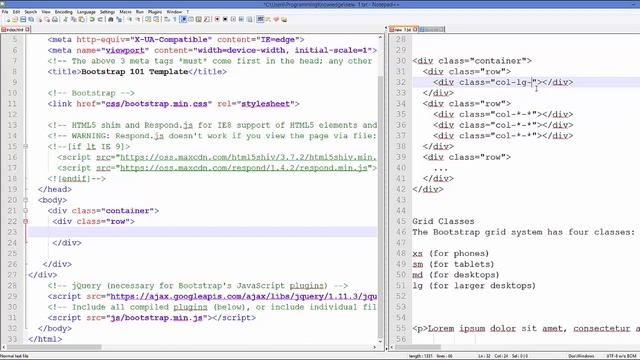The width and height of the screenshot is (640, 360).
Task: Toggle the Word Wrap toolbar icon
Action: coord(166,19)
